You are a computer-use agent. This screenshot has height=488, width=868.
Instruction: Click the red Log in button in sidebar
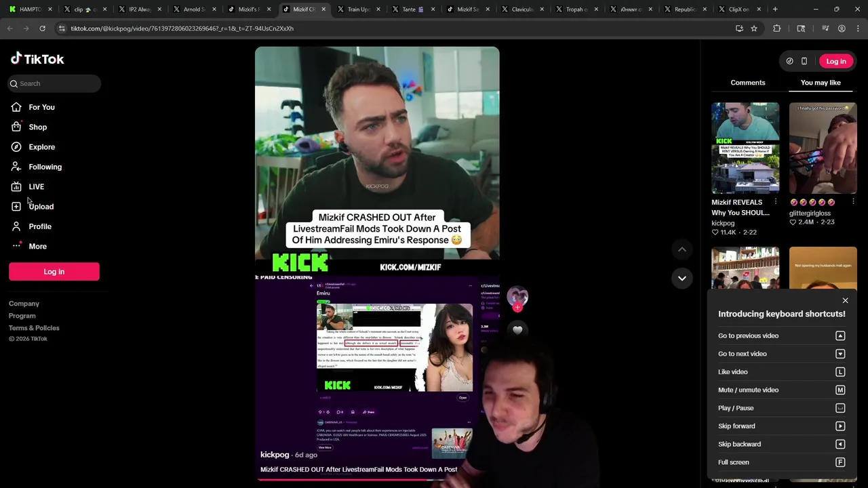(x=54, y=272)
